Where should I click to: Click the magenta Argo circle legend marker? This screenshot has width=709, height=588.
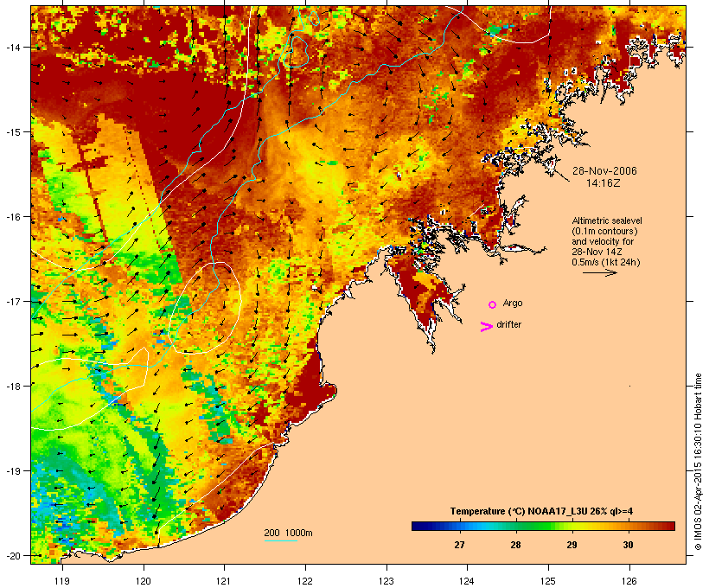coord(493,304)
